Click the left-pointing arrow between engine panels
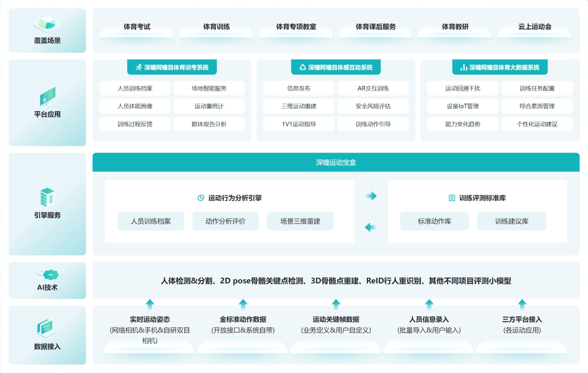The image size is (588, 373). click(370, 227)
